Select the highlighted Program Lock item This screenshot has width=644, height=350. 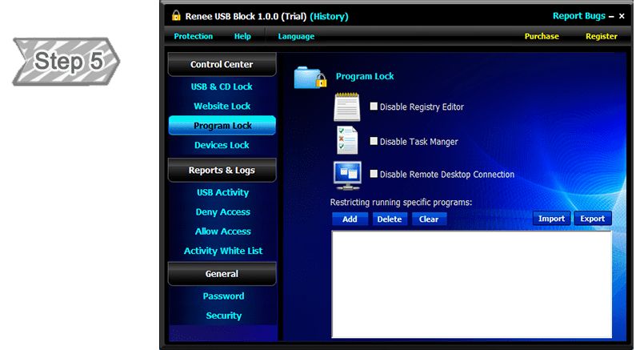[222, 126]
